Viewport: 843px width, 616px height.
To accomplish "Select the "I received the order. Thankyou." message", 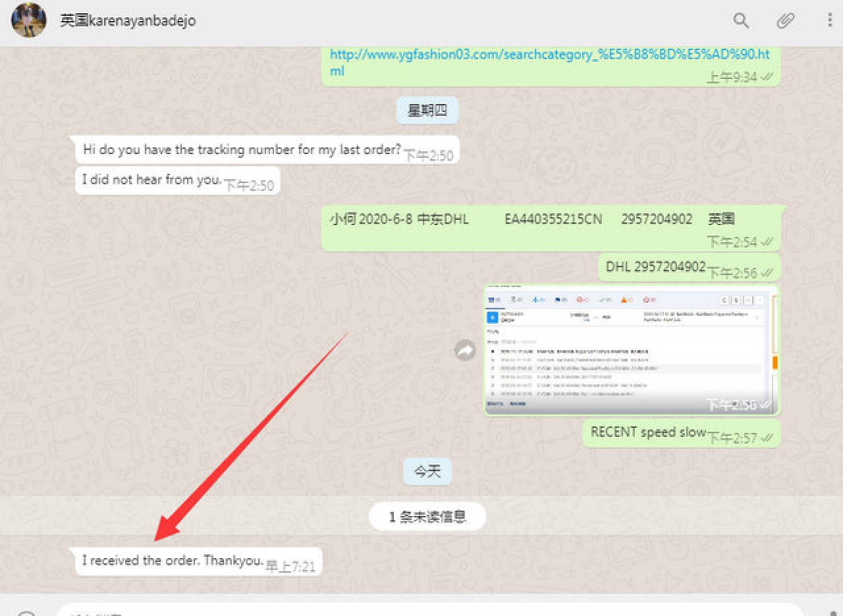I will (x=173, y=561).
